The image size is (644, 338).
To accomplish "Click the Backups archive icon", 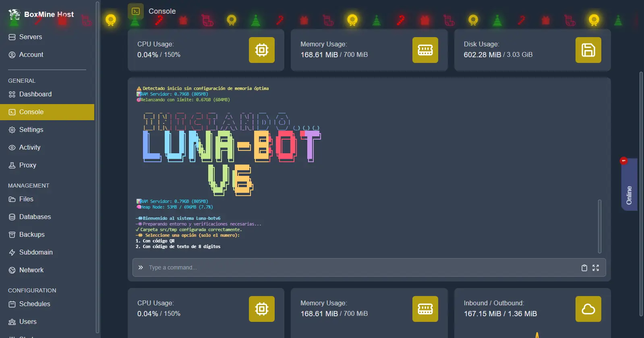I will (x=12, y=234).
